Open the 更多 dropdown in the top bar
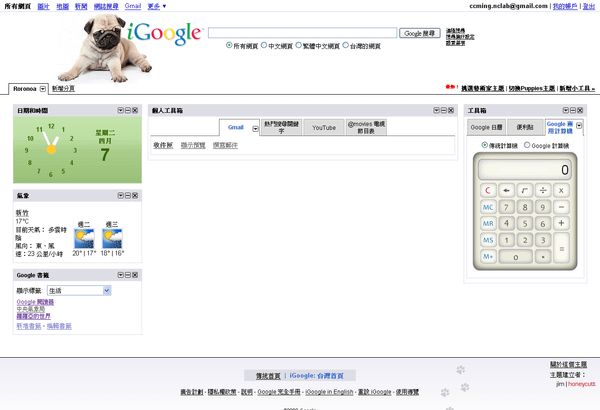This screenshot has height=410, width=600. [x=157, y=6]
